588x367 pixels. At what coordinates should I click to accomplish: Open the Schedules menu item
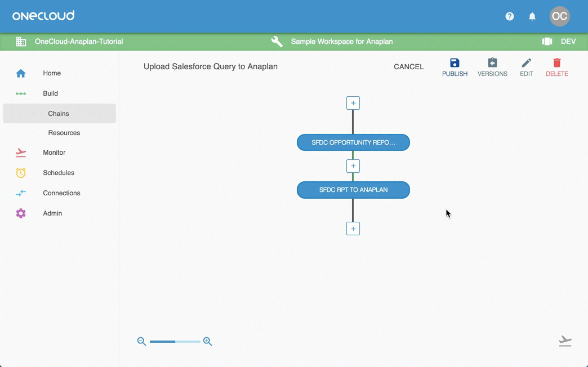tap(59, 173)
